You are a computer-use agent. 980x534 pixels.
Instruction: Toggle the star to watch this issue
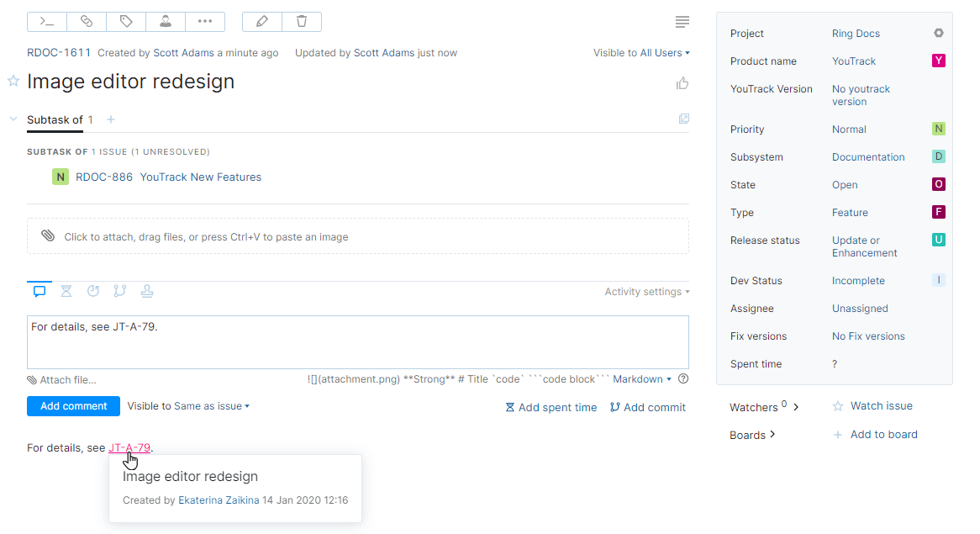[x=13, y=81]
